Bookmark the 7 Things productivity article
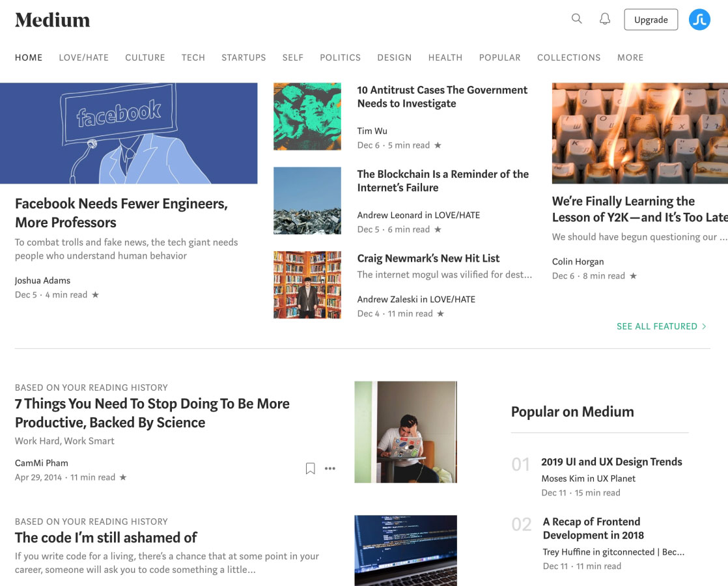 [310, 469]
